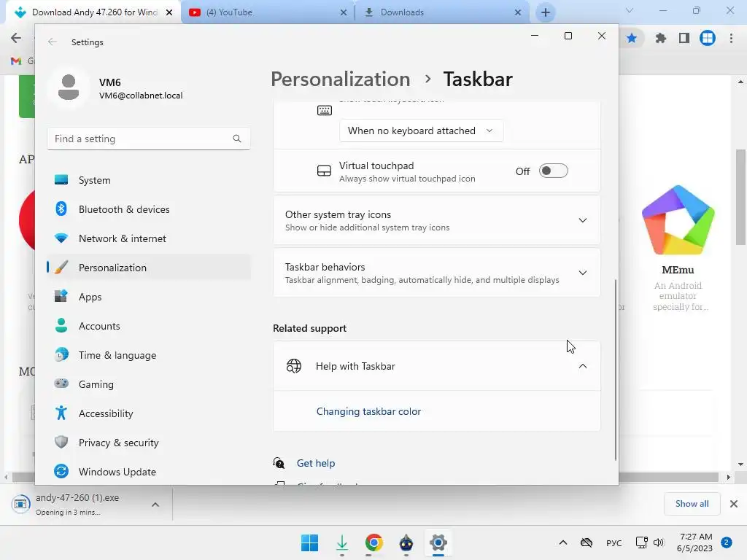Expand Taskbar behaviors section
Screen dimensions: 747x560
click(436, 273)
